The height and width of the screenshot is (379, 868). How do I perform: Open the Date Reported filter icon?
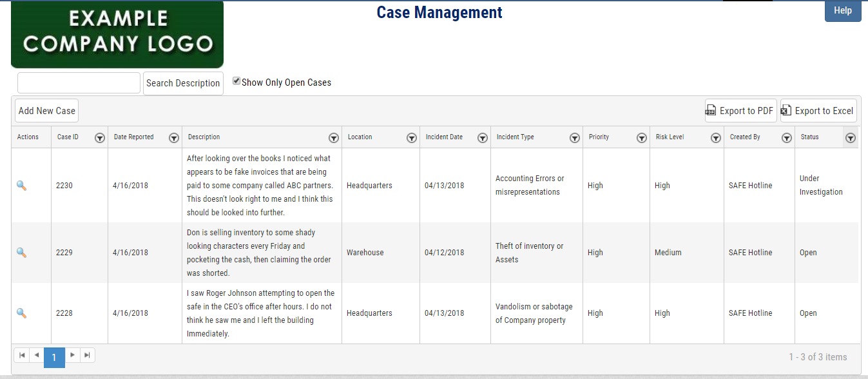pyautogui.click(x=174, y=138)
